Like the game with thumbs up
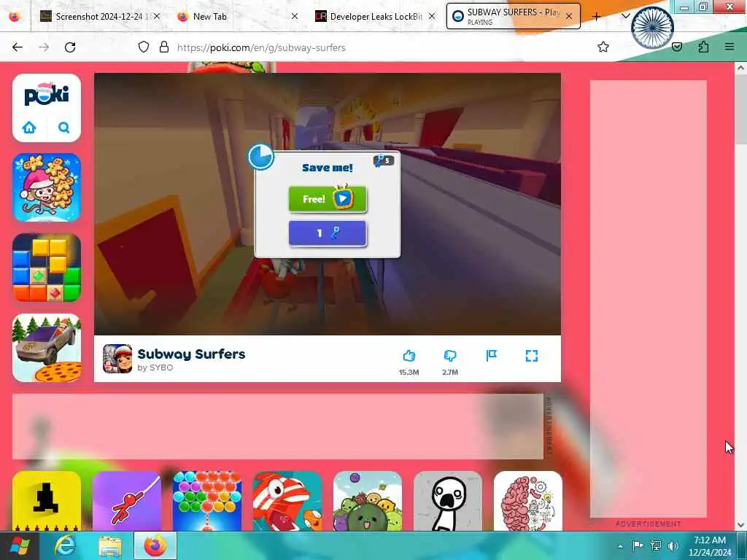 [409, 356]
